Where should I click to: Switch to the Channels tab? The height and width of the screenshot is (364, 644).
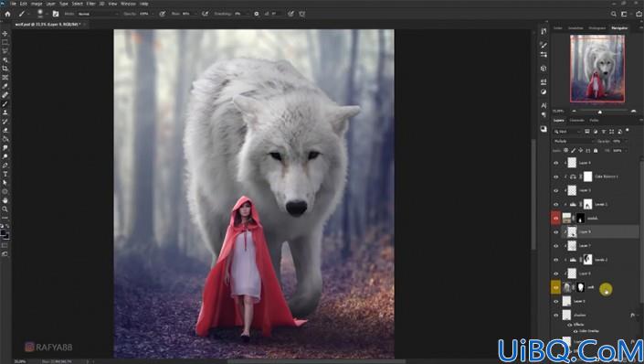point(576,121)
